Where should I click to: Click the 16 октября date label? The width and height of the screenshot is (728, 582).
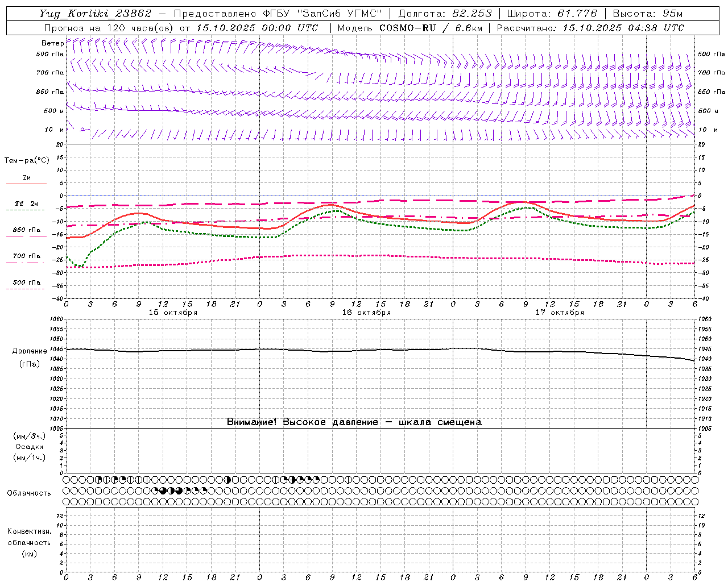[366, 313]
